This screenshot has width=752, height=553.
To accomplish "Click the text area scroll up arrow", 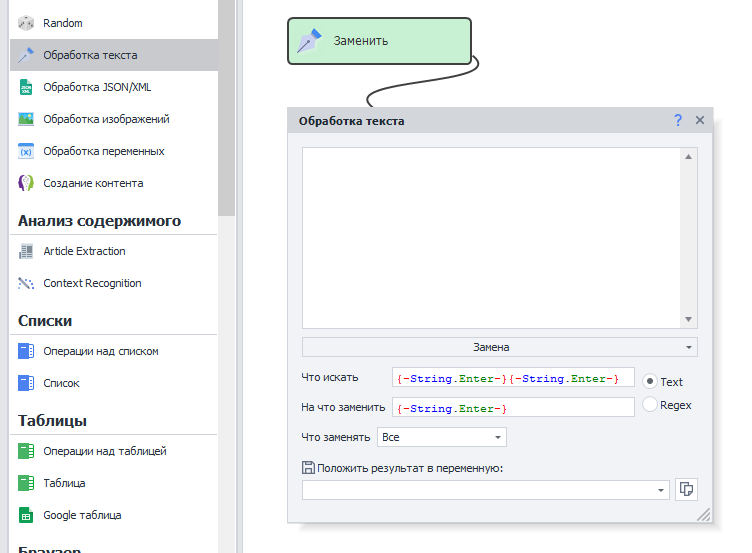I will (688, 156).
